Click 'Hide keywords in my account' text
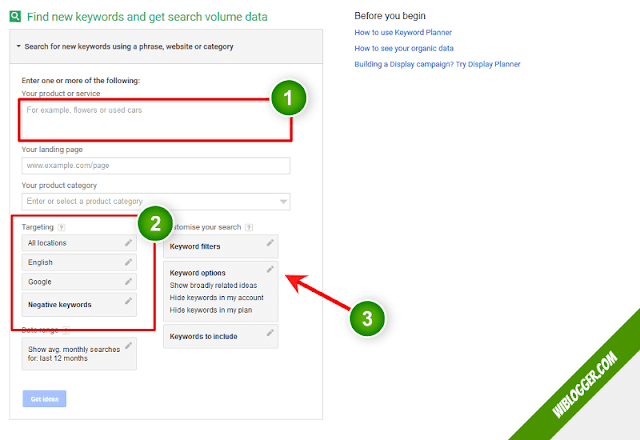 tap(217, 298)
